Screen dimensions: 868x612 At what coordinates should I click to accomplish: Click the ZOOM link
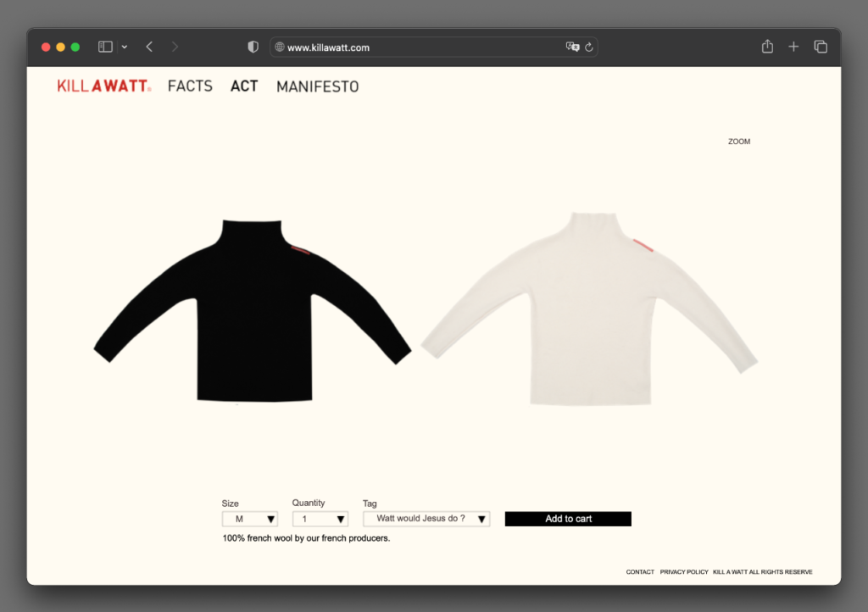click(x=739, y=142)
